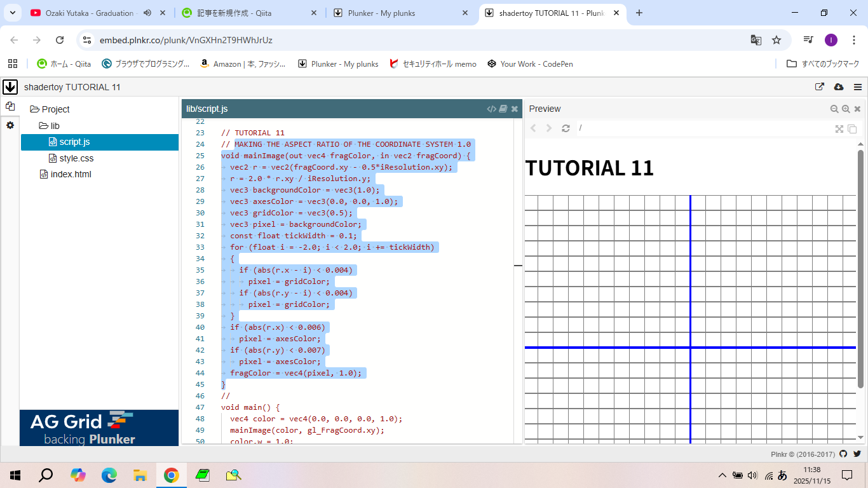Collapse the lib folder
Screen dimensions: 868x488
pyautogui.click(x=50, y=126)
